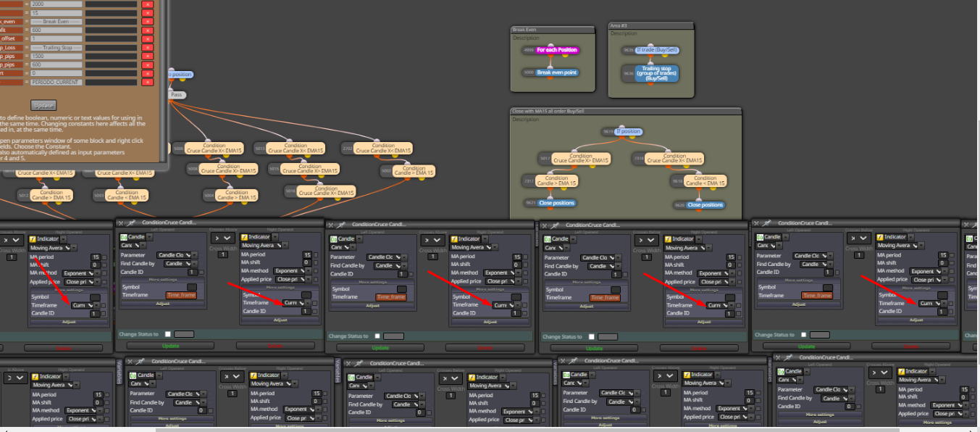Delete the PERIODO_CURRENT constant row

pyautogui.click(x=148, y=83)
